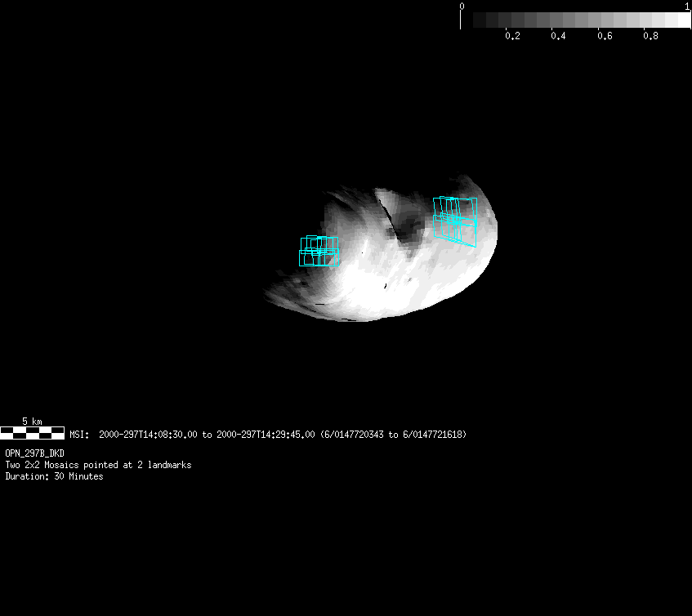
Task: Click the 0 label above the colorbar
Action: [462, 6]
